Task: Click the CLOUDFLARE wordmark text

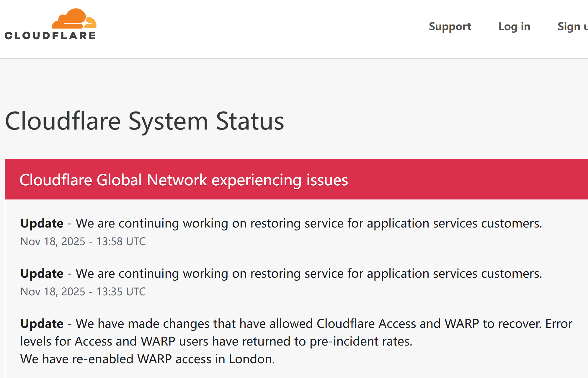Action: [50, 36]
